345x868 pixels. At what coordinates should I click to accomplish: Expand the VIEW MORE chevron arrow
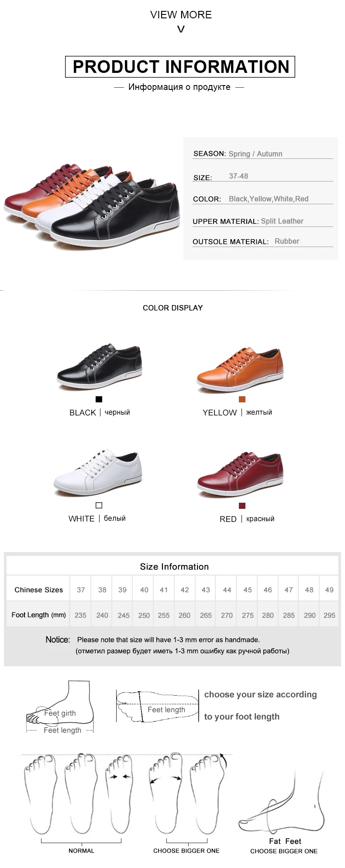pos(181,29)
